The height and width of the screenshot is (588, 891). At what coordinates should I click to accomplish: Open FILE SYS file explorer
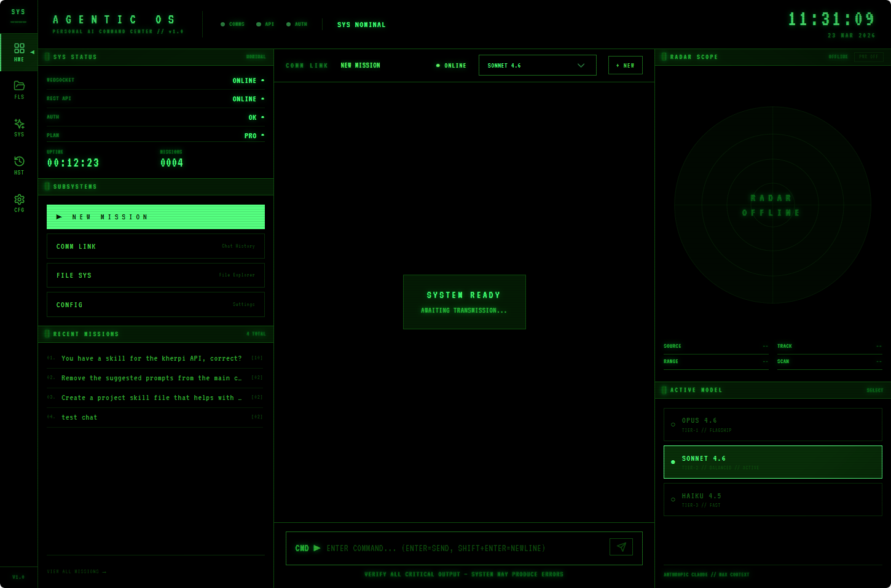point(155,275)
